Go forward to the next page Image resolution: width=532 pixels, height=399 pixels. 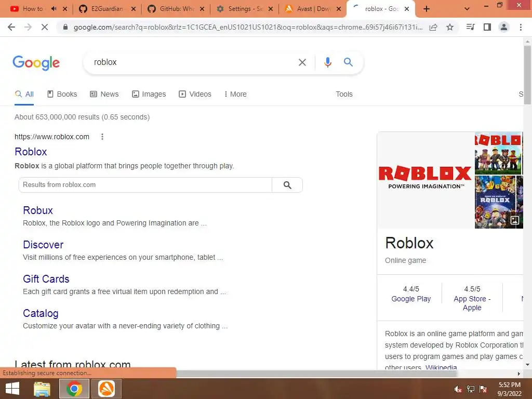(28, 27)
